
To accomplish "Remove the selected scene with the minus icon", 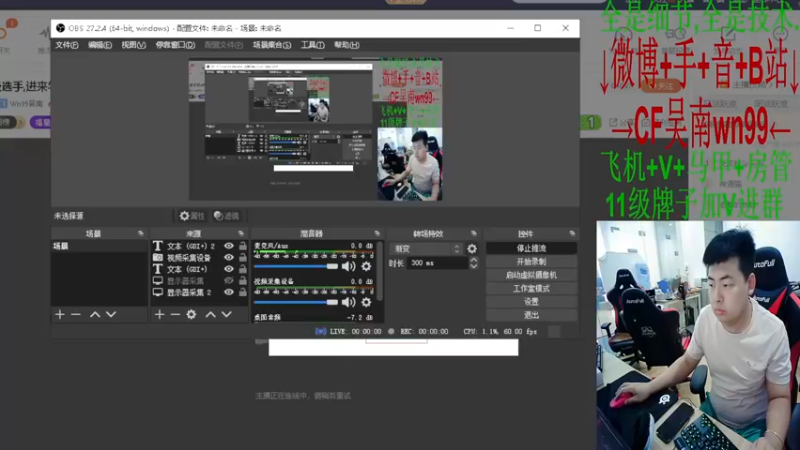I will click(76, 314).
